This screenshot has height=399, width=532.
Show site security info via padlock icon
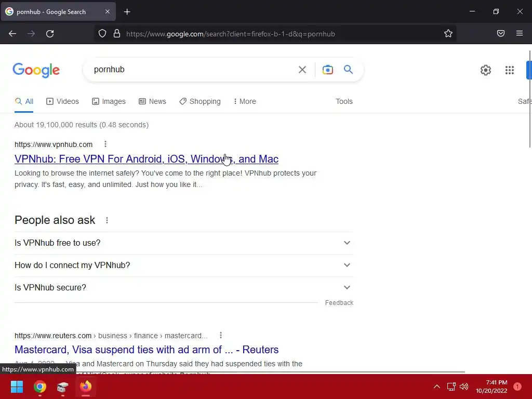117,34
